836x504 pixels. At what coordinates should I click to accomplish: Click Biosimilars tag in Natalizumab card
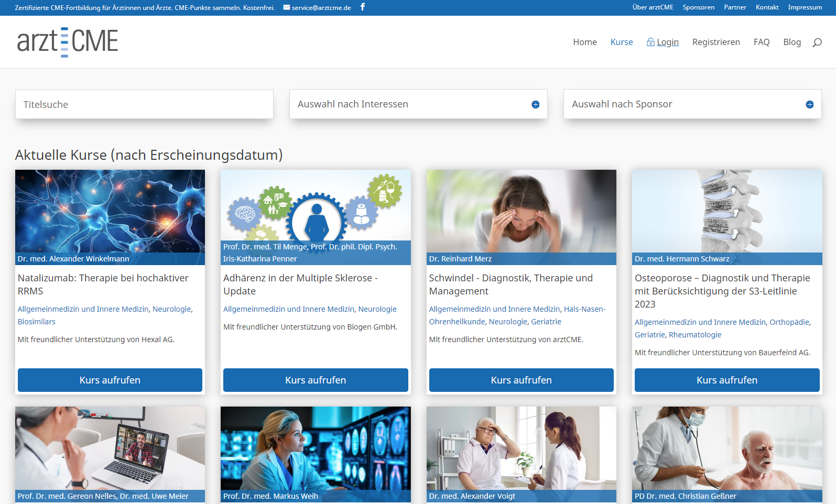pyautogui.click(x=37, y=322)
